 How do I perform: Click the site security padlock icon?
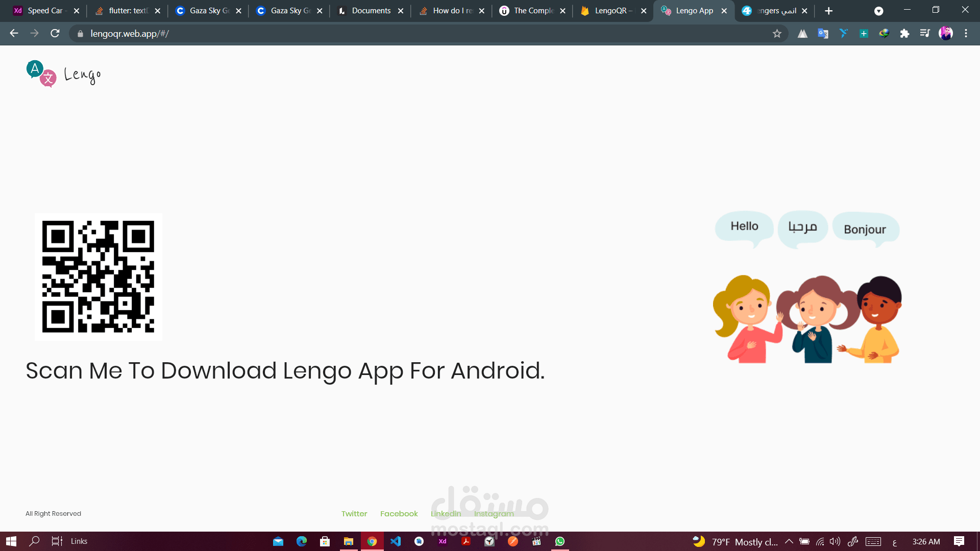coord(80,34)
